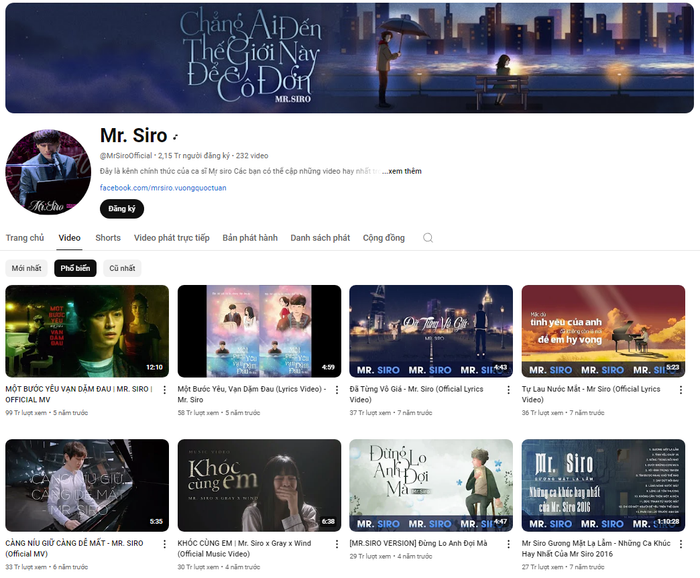Sort videos by Mới nhất

26,268
